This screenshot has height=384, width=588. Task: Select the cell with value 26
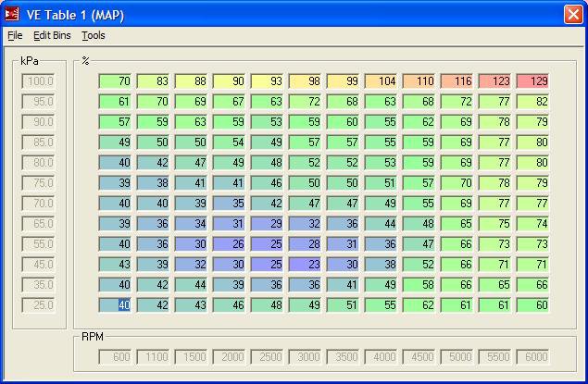[x=230, y=243]
